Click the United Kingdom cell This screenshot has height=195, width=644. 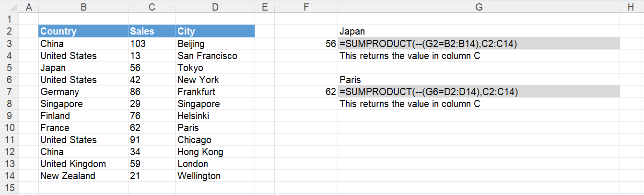[83, 164]
